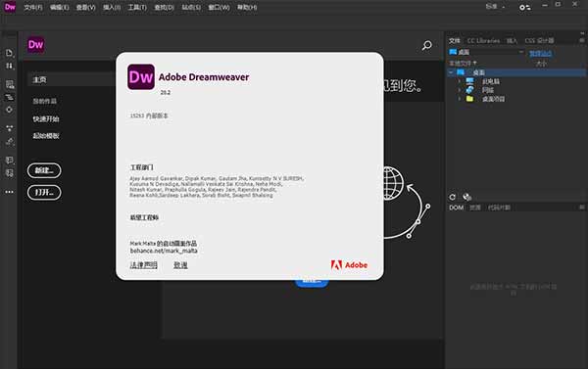Select the highlighted 桌面 tree row

[516, 72]
